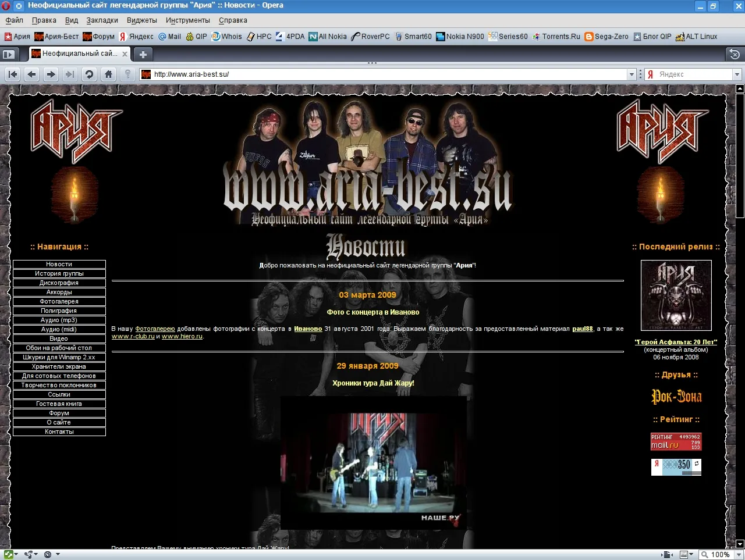Open the Mail bookmark
This screenshot has height=560, width=745.
170,37
